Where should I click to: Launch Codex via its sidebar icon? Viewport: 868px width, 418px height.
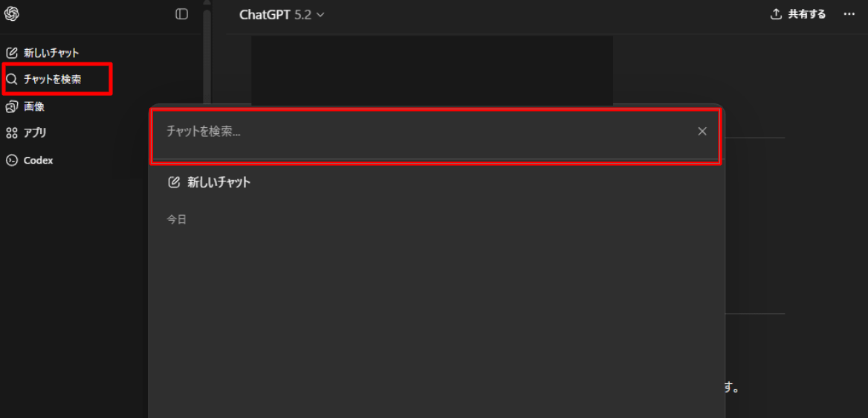[x=12, y=160]
